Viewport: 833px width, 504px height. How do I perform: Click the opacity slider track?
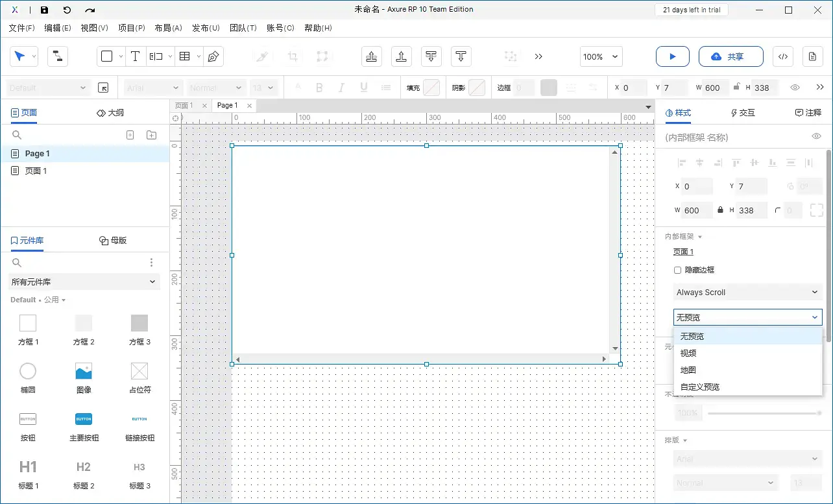pos(765,413)
